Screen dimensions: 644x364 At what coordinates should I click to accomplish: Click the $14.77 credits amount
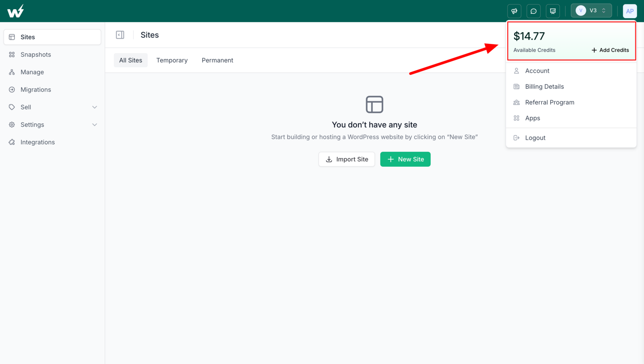coord(529,36)
